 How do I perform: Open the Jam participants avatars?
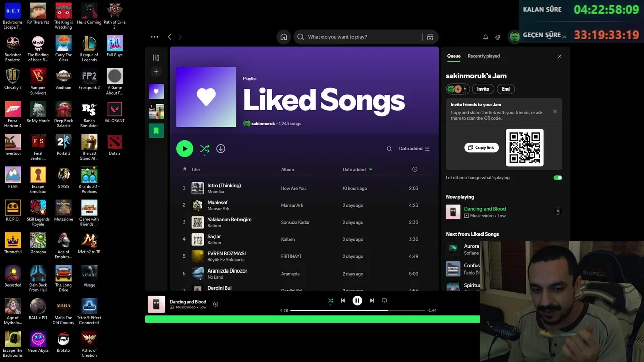pos(457,89)
